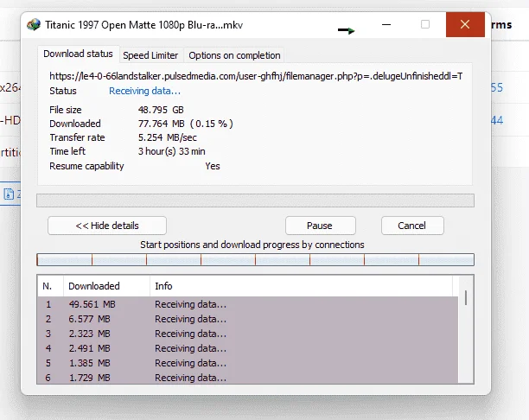Viewport: 529px width, 420px height.
Task: Pause the download
Action: [320, 226]
